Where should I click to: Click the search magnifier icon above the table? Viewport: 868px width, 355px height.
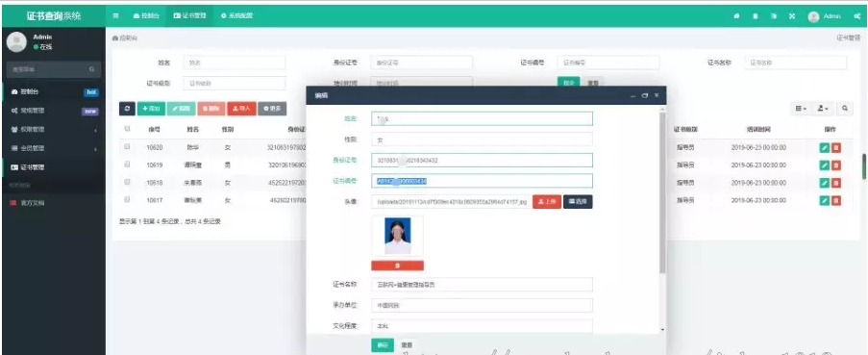pyautogui.click(x=845, y=109)
